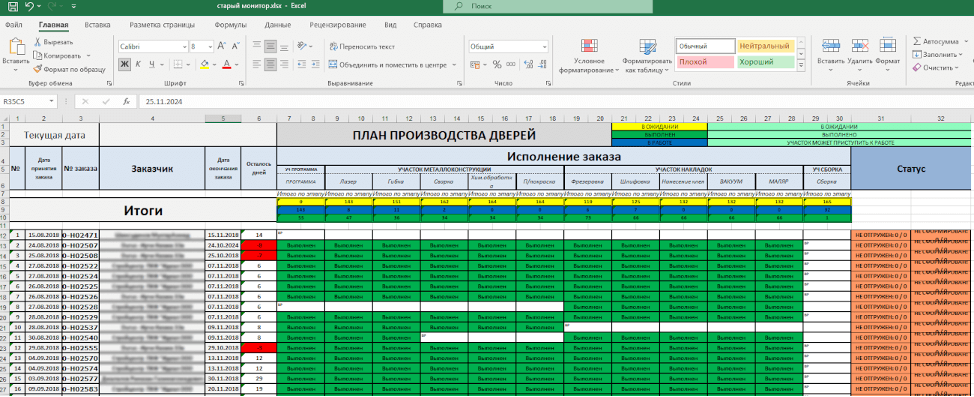Toggle align text left
The width and height of the screenshot is (974, 397).
(x=257, y=64)
